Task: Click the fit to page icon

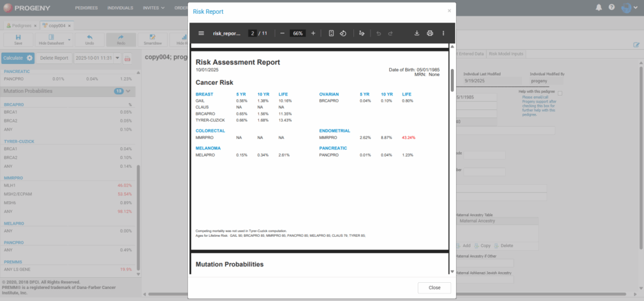Action: (x=331, y=33)
